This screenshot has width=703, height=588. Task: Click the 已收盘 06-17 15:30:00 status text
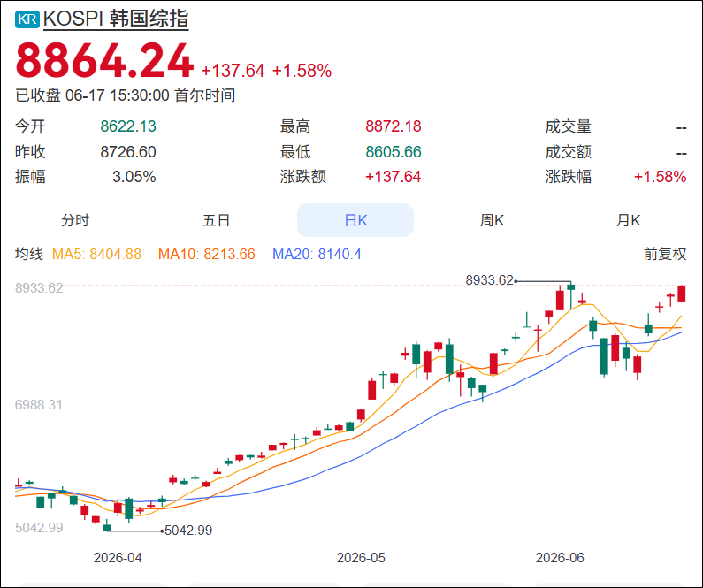point(125,95)
